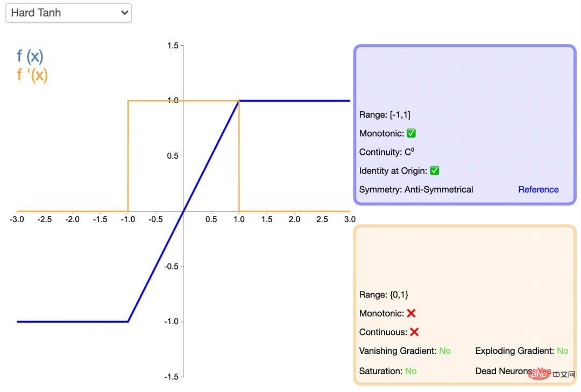Select the Range: [-1,1] text
Image resolution: width=581 pixels, height=392 pixels.
point(385,115)
